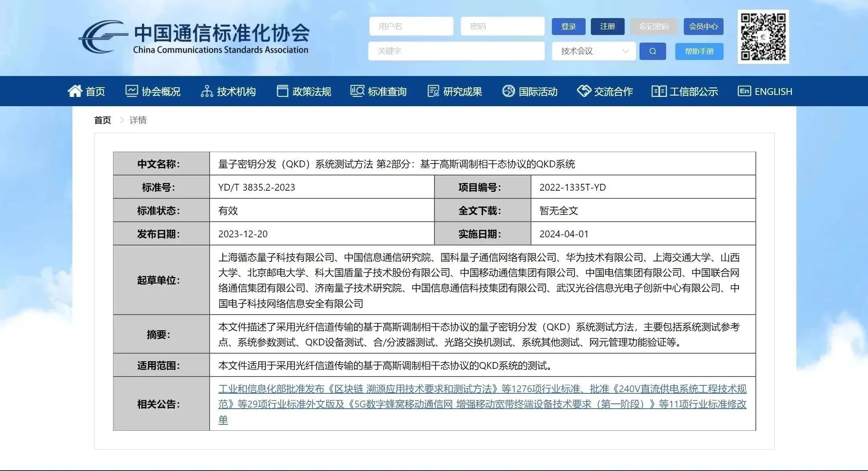Click the 标准状态 label cell

161,210
